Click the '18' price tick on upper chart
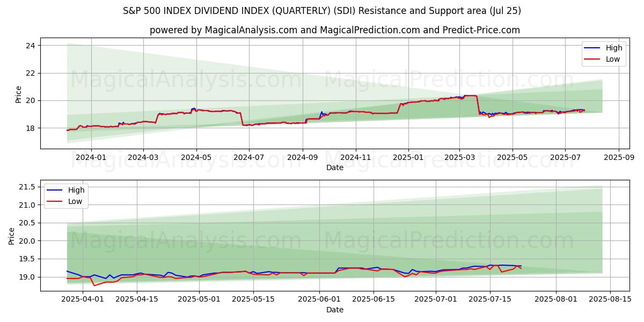 (31, 128)
